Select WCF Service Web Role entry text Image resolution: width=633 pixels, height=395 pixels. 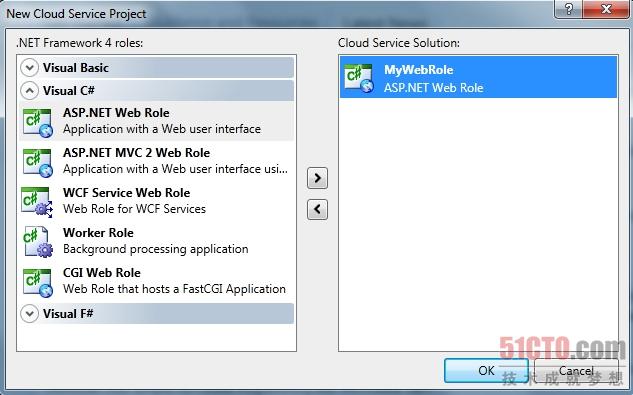tap(126, 193)
